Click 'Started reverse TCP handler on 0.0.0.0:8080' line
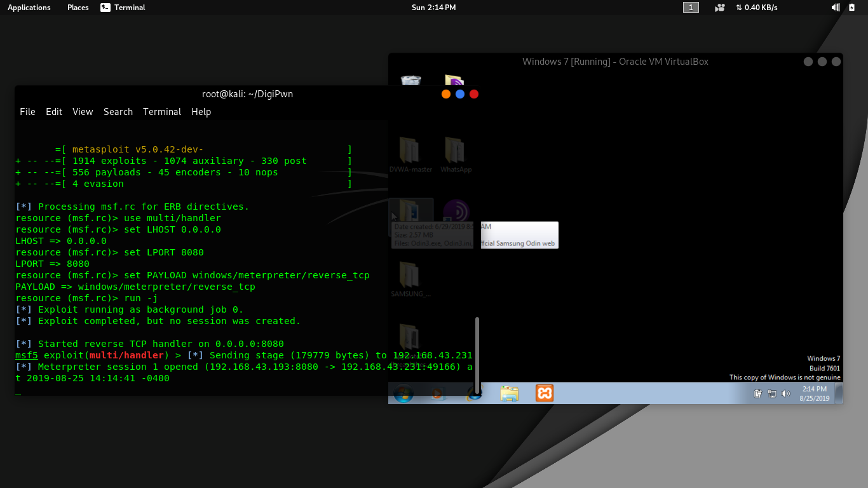Viewport: 868px width, 488px height. 149,344
